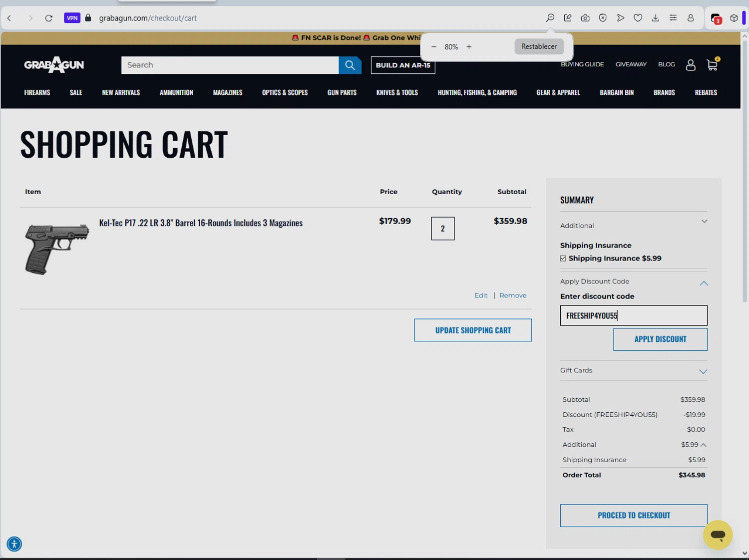Open the GIVEAWAY link

(631, 64)
